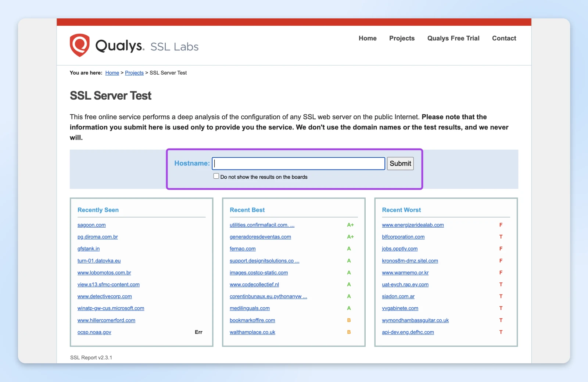This screenshot has height=382, width=588.
Task: Click the 'Qualys. SSL Labs' wordmark text
Action: point(147,46)
